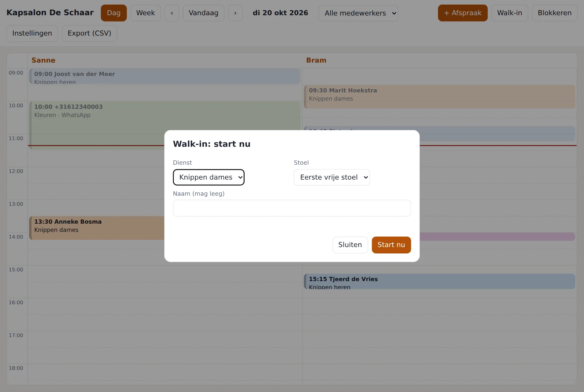Switch to Week view
The width and height of the screenshot is (584, 392).
pyautogui.click(x=146, y=13)
